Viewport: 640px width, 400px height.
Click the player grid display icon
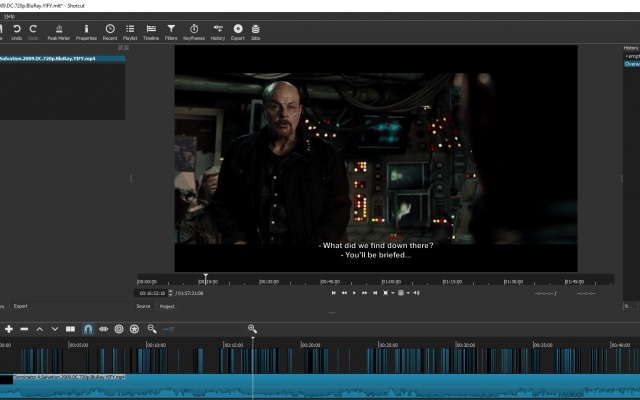pyautogui.click(x=401, y=293)
